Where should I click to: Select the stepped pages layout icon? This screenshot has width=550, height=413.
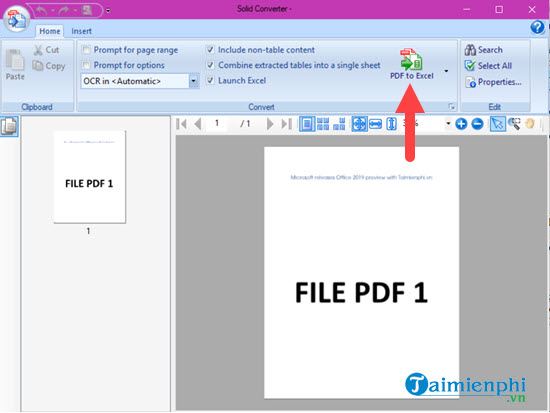pyautogui.click(x=339, y=124)
